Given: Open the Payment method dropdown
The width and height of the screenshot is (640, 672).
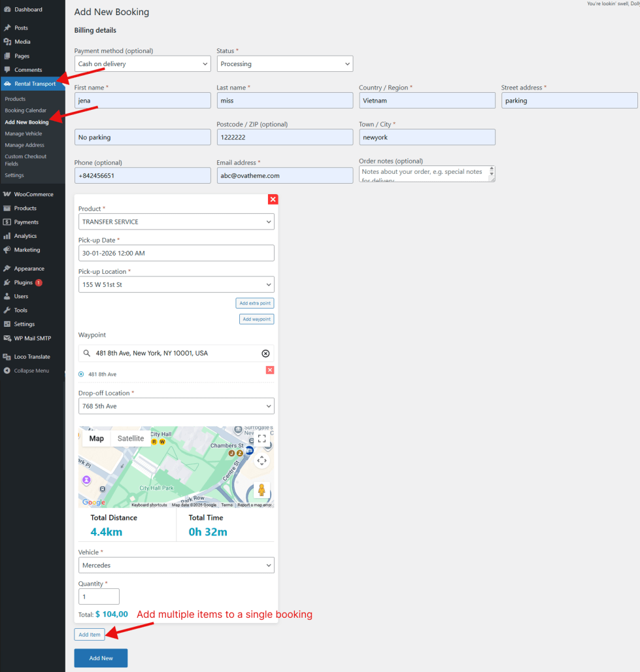Looking at the screenshot, I should coord(143,64).
